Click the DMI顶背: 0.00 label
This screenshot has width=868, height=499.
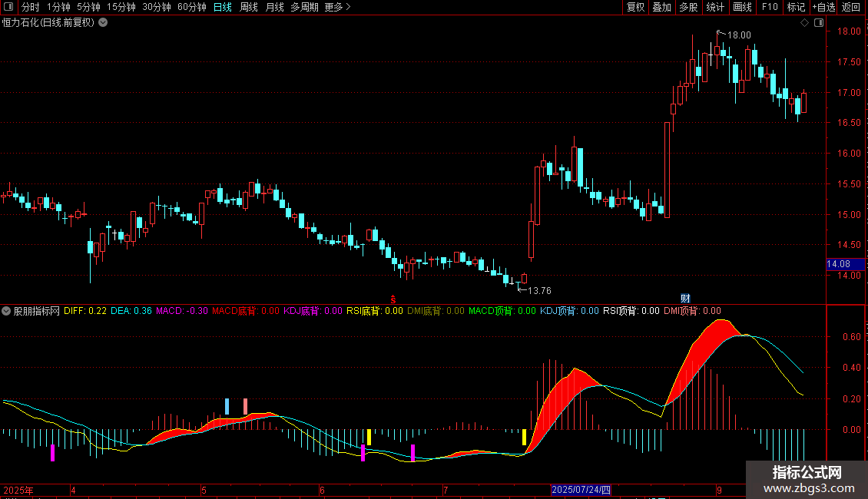click(x=693, y=311)
